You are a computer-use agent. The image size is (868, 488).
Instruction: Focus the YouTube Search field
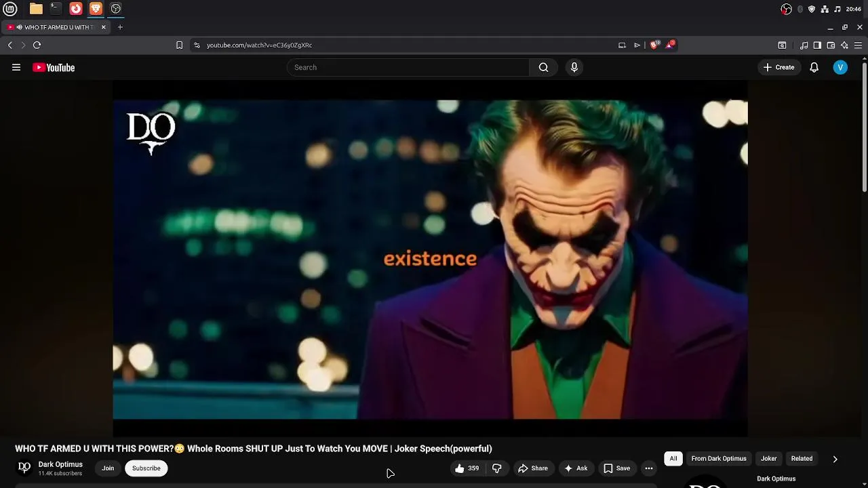[408, 67]
